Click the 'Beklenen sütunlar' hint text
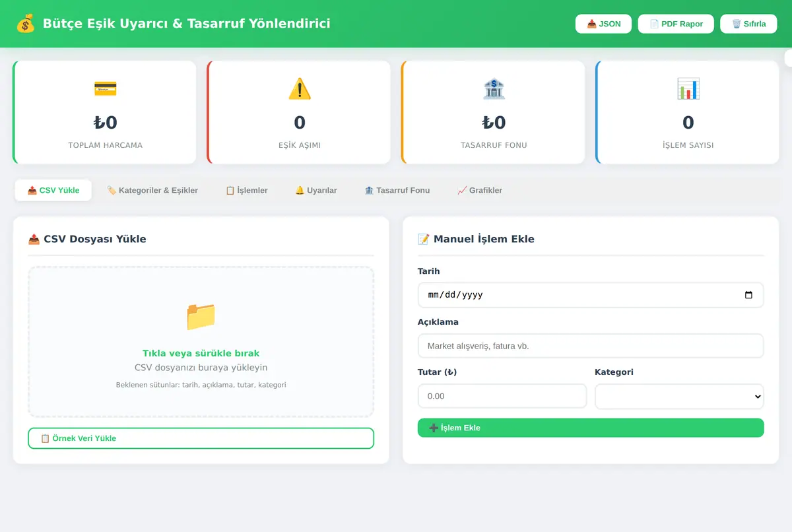 201,385
